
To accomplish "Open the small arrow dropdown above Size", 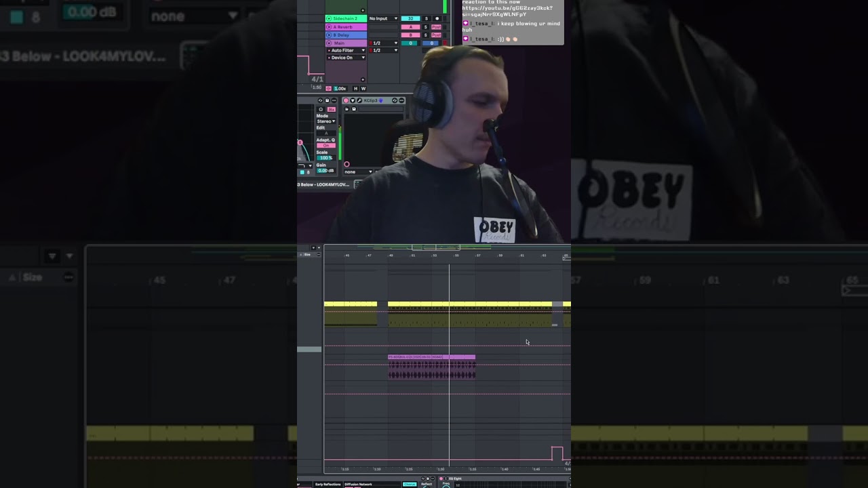I will coord(319,247).
